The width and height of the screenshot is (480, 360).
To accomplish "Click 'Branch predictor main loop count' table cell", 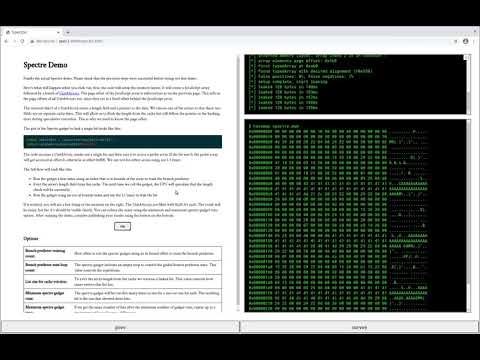I will click(47, 267).
